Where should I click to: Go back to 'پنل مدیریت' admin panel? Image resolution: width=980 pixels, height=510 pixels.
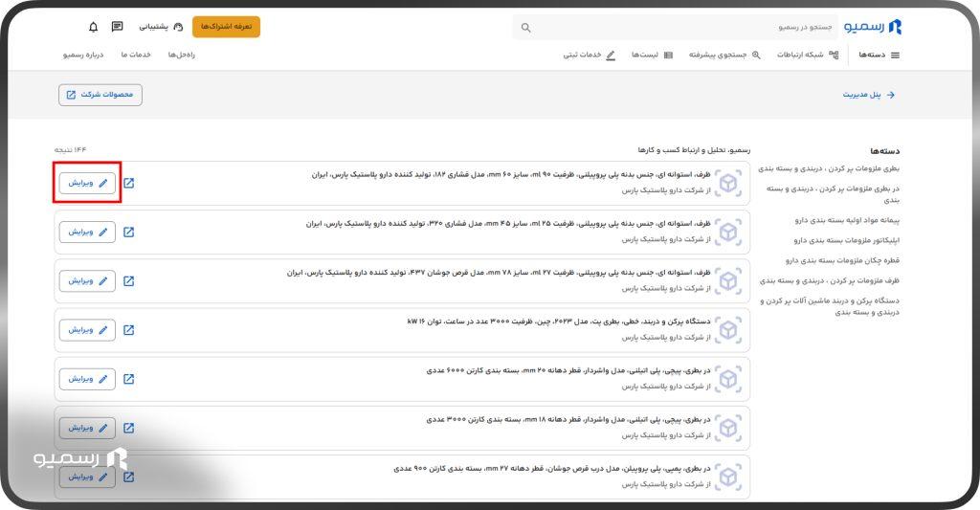[x=869, y=95]
